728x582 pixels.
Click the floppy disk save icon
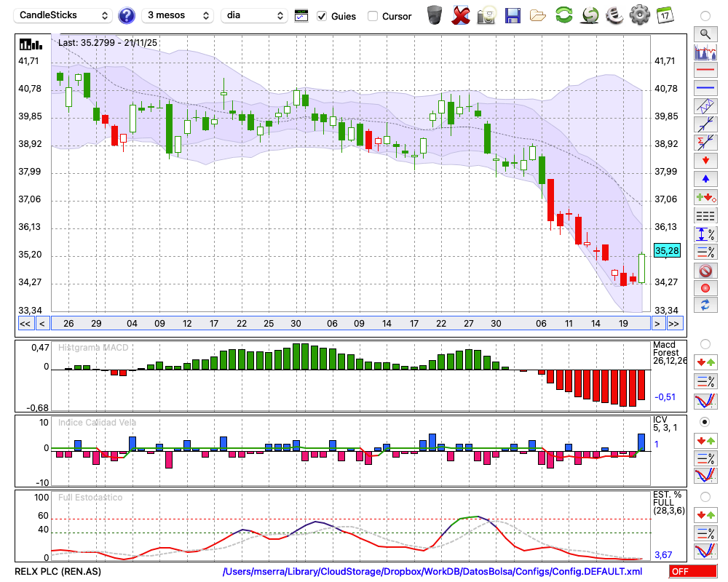click(x=513, y=15)
